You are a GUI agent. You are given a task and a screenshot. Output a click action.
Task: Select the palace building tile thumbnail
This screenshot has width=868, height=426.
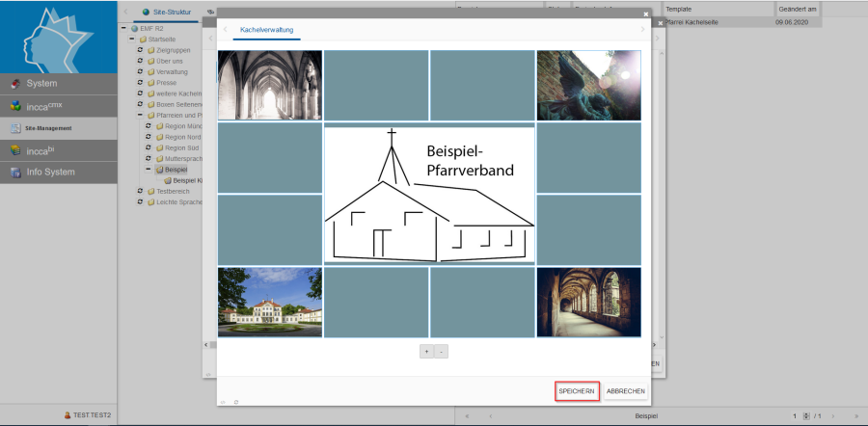click(x=270, y=302)
